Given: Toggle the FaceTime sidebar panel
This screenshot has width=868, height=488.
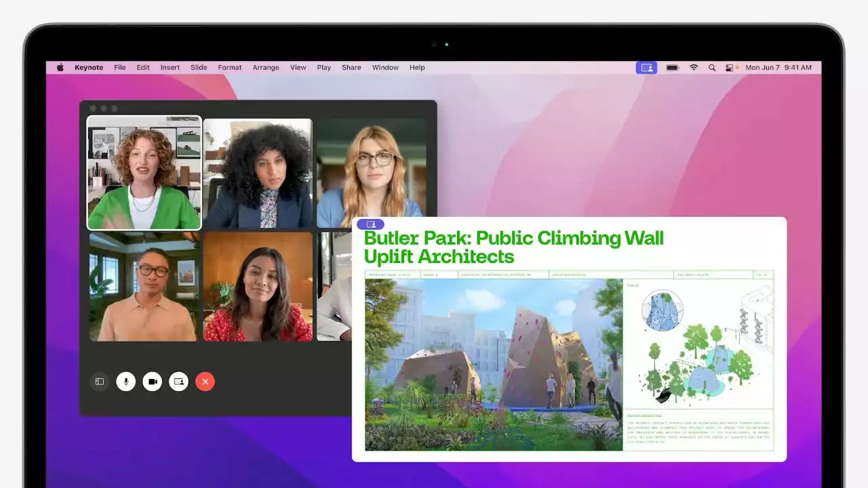Looking at the screenshot, I should 100,382.
